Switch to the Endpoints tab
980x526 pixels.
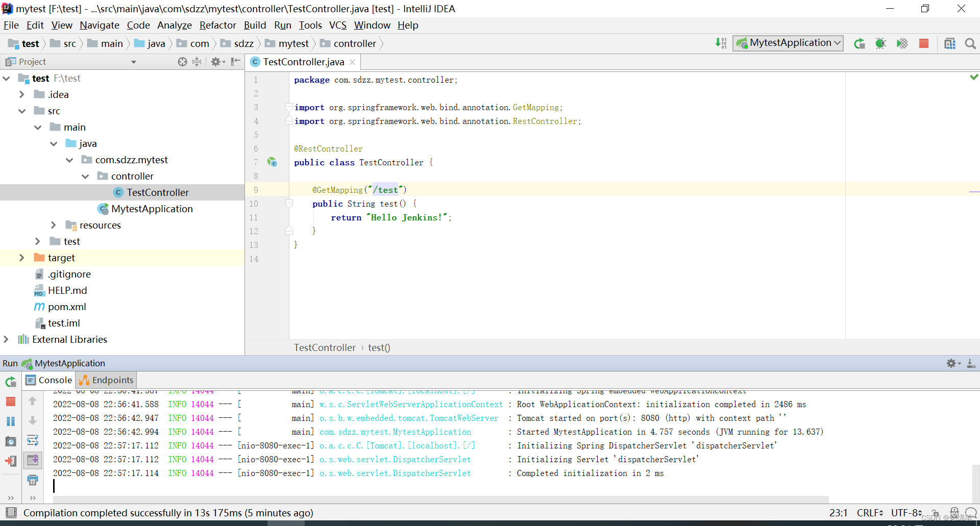(107, 380)
